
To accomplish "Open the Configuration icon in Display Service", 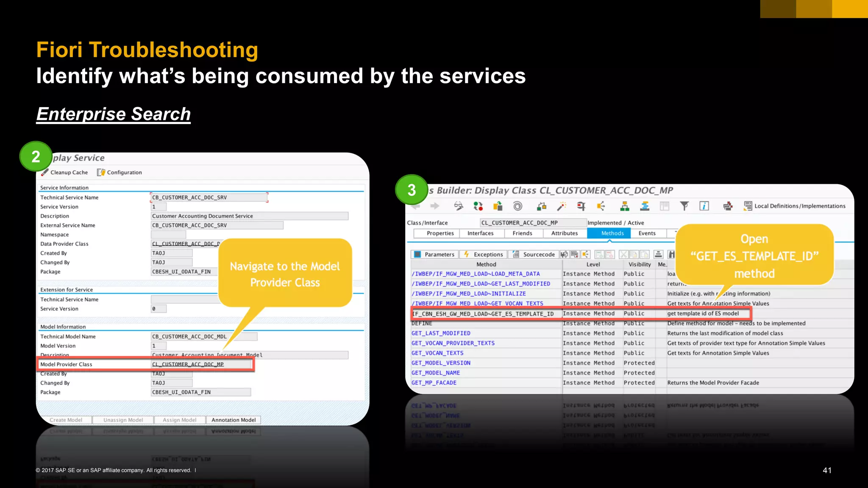I will (101, 172).
